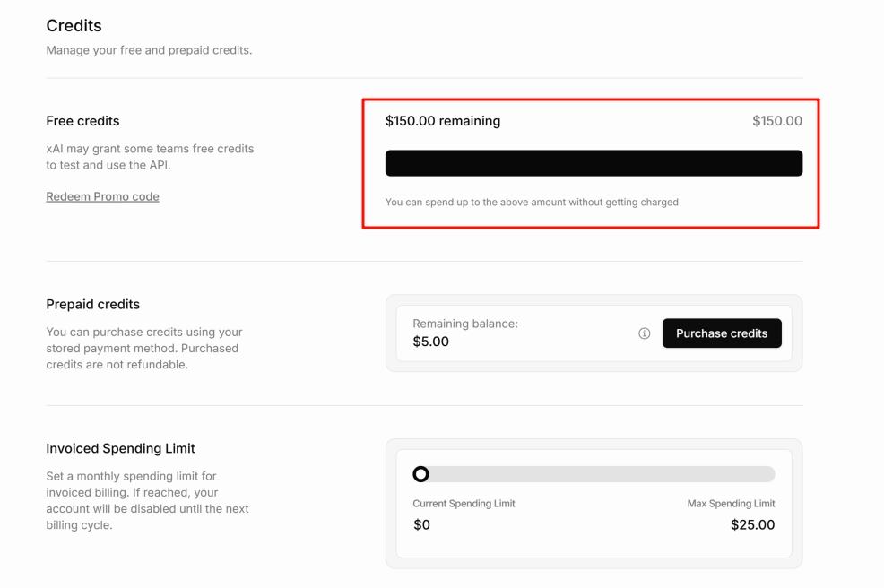Click the Free credits section heading
This screenshot has height=588, width=884.
82,121
